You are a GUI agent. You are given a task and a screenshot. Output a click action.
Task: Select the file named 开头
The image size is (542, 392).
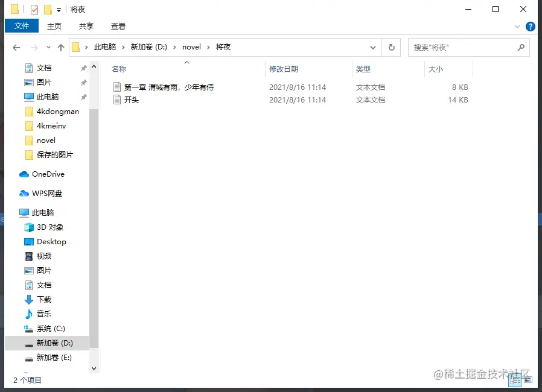tap(132, 100)
